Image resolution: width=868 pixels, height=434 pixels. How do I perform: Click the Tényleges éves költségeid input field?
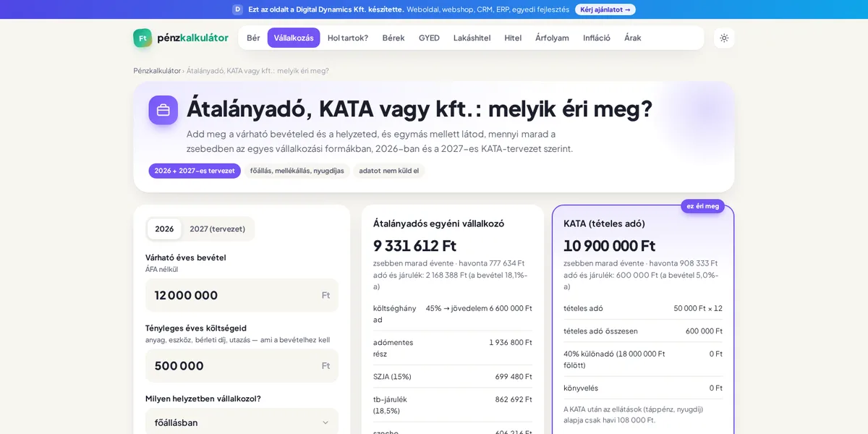coord(242,366)
